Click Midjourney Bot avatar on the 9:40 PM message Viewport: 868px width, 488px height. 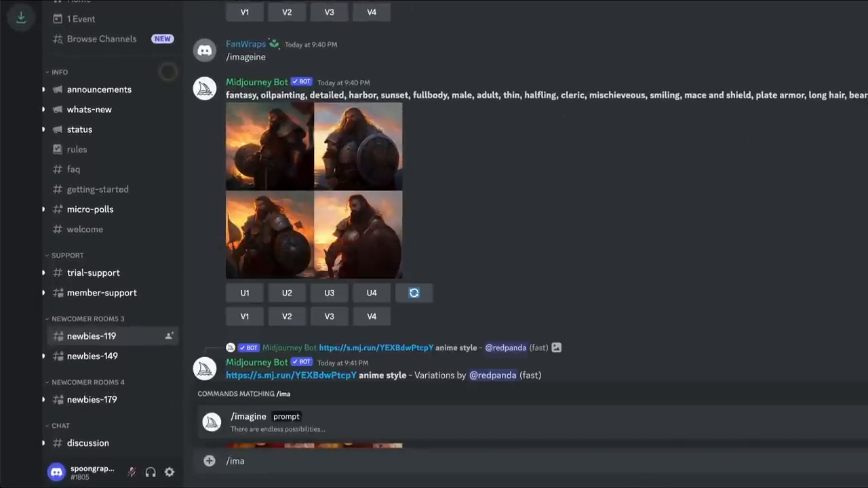tap(205, 89)
